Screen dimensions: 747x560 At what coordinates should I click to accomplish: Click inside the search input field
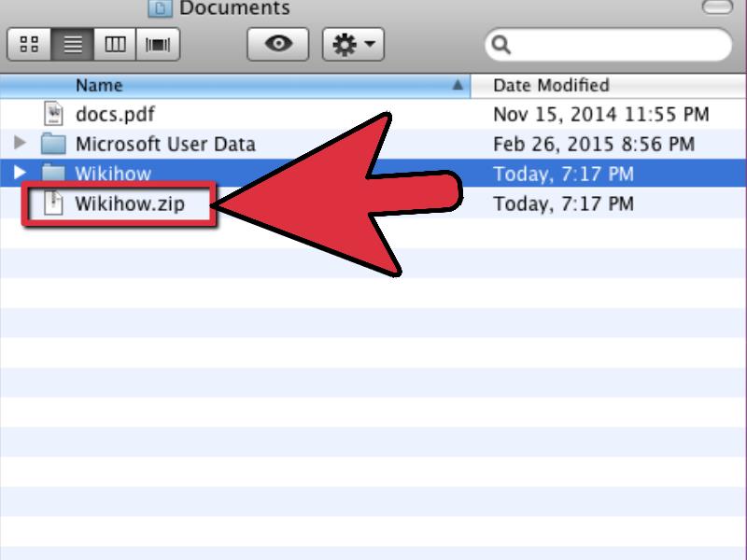click(607, 43)
